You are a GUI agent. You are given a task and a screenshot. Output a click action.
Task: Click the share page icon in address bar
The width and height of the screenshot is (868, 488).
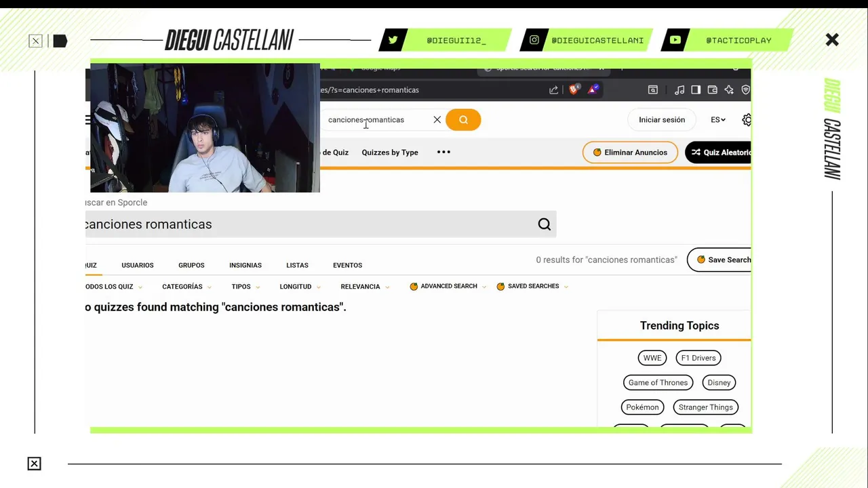[x=554, y=89]
